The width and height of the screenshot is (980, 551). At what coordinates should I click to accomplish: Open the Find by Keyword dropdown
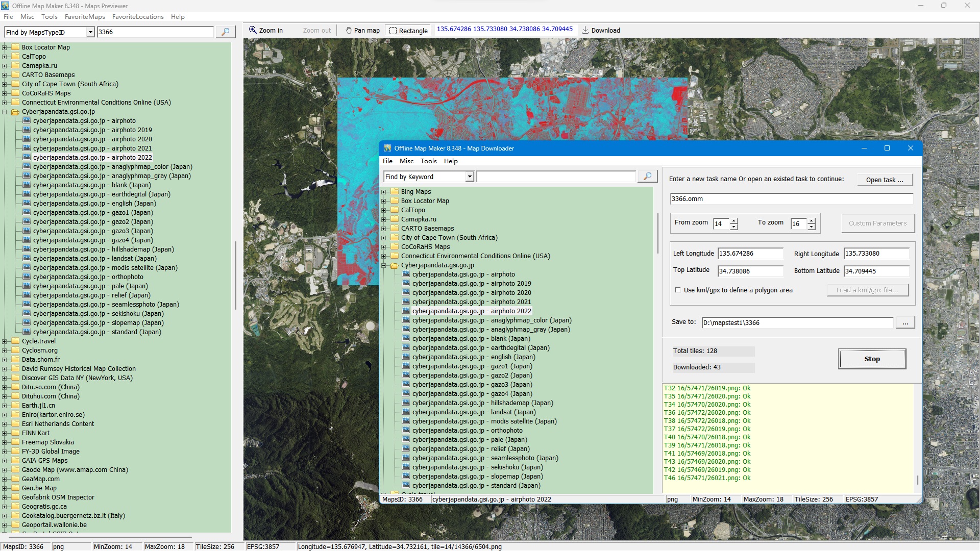tap(470, 177)
